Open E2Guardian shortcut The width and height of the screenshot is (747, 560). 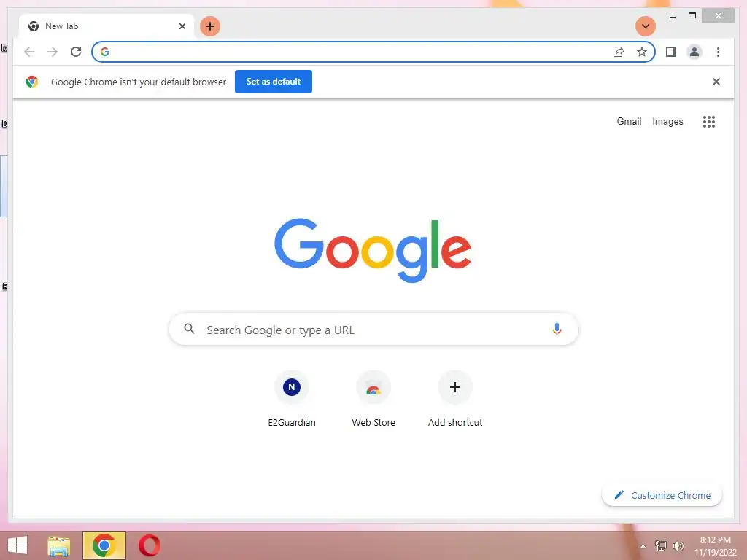[x=292, y=399]
